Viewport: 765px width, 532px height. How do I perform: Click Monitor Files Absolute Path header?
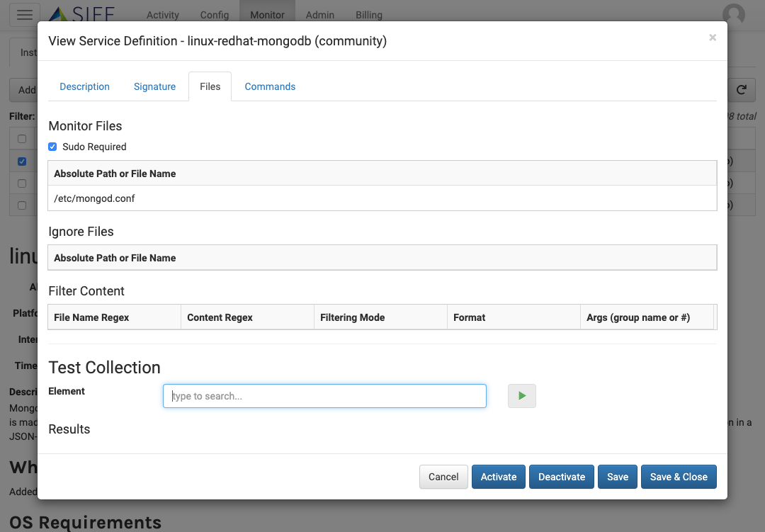382,174
